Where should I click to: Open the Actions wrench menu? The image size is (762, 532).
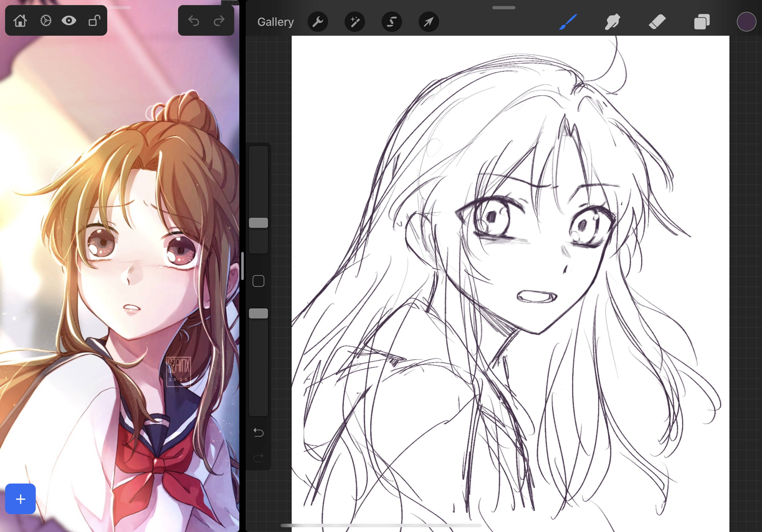coord(317,22)
